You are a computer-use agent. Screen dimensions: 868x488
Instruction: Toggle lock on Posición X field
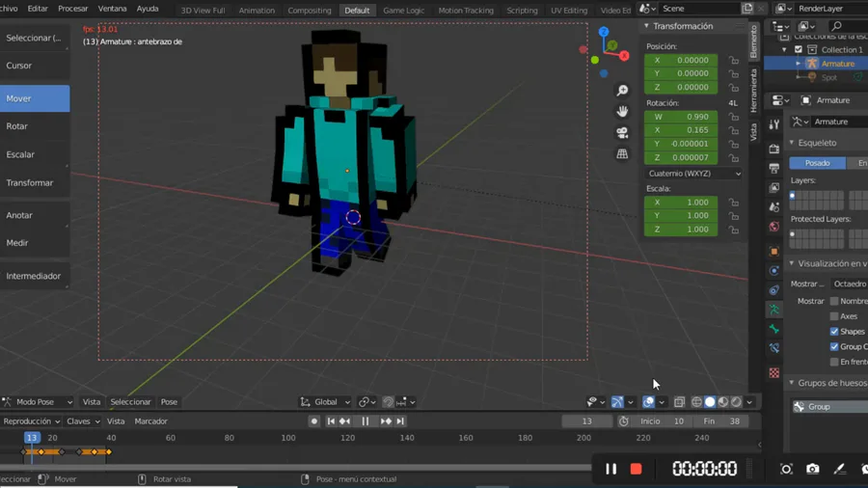pyautogui.click(x=734, y=60)
